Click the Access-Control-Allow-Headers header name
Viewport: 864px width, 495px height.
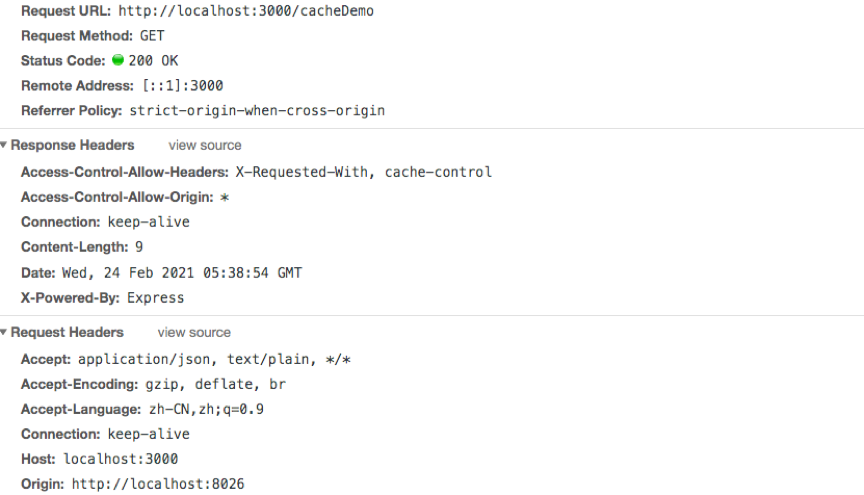tap(124, 172)
